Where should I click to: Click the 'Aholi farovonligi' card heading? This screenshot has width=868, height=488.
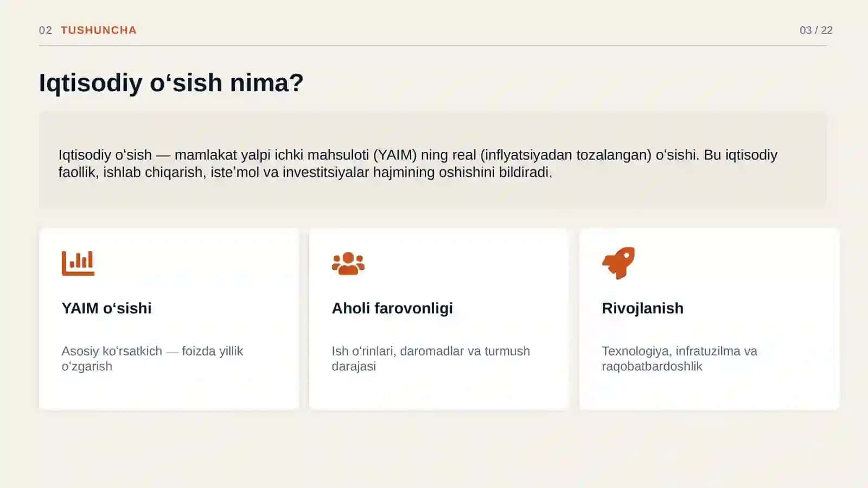[x=392, y=308]
